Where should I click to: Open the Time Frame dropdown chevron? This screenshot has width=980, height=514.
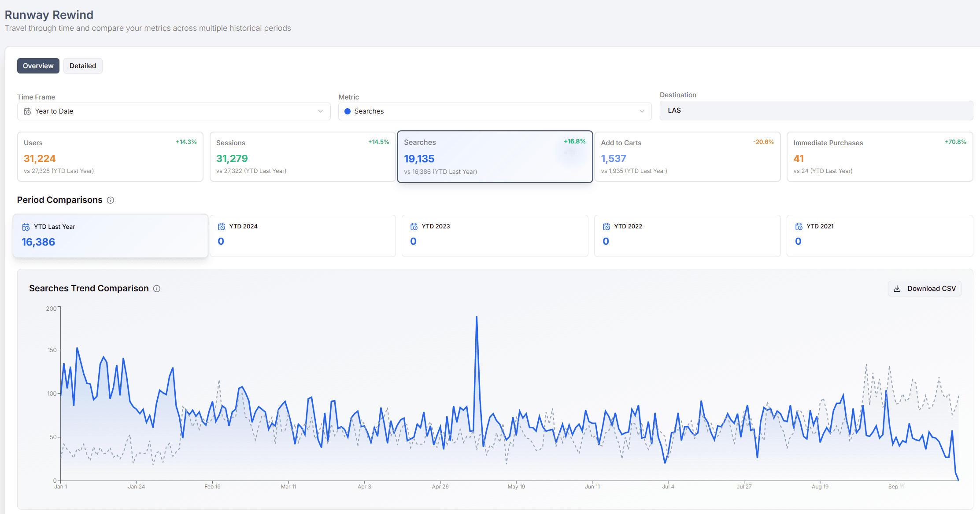pyautogui.click(x=321, y=111)
